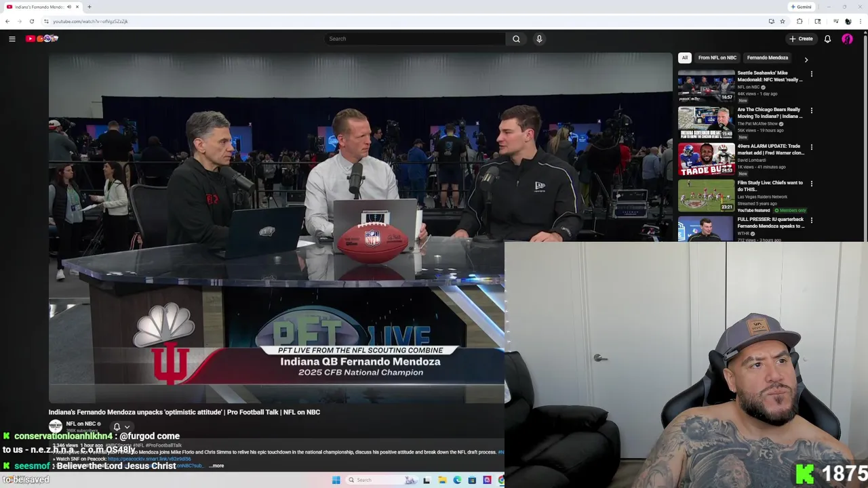
Task: Open options menu for FULL PRESSER video
Action: click(812, 220)
